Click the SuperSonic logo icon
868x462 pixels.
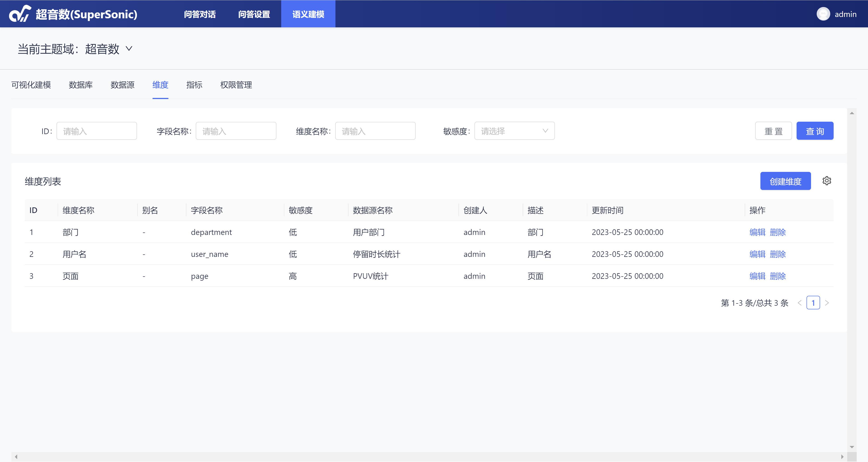(19, 14)
